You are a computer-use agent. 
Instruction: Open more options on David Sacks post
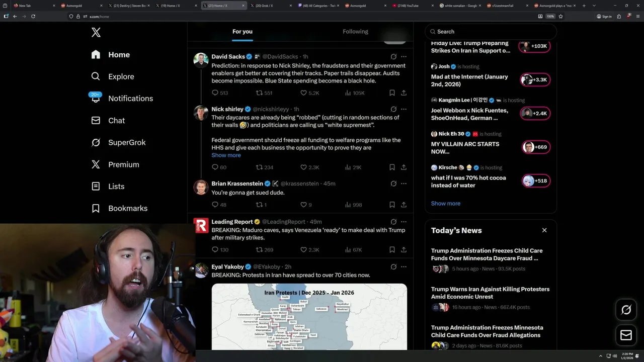tap(404, 57)
